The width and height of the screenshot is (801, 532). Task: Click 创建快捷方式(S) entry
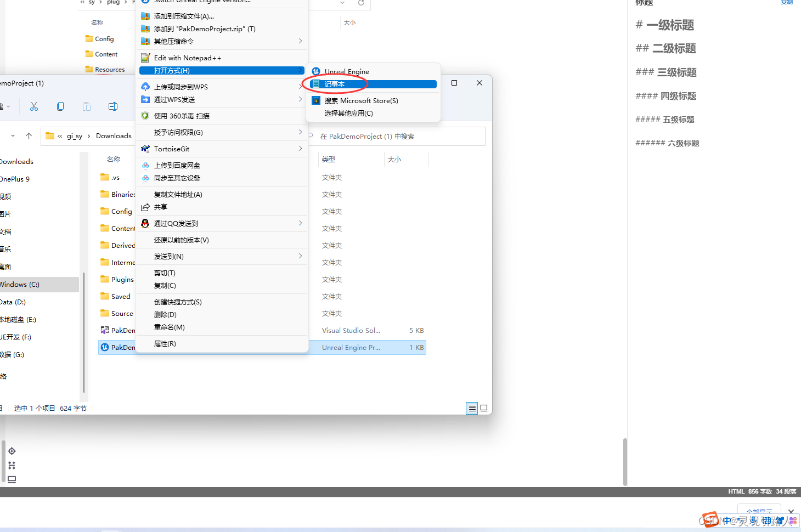click(222, 302)
